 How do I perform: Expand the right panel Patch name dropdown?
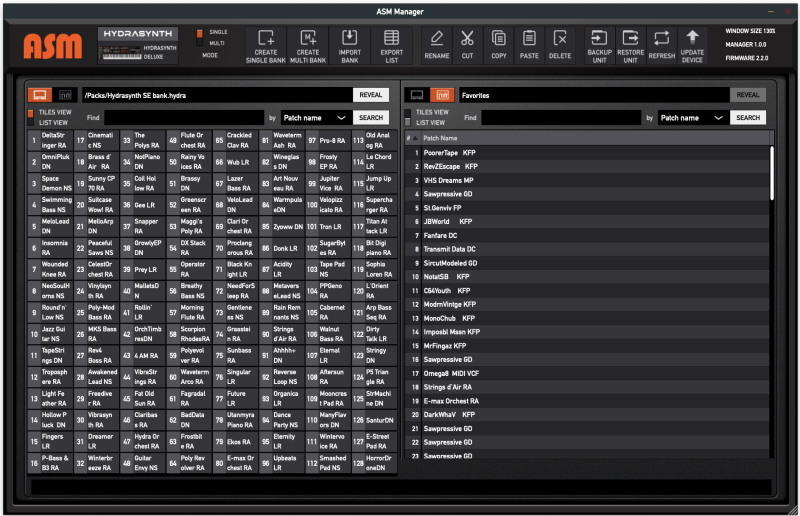click(x=692, y=118)
